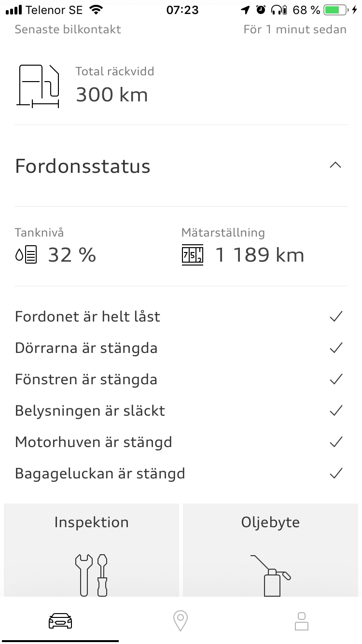Tap the odometer counter icon
Viewport: 362px width, 644px height.
tap(192, 255)
